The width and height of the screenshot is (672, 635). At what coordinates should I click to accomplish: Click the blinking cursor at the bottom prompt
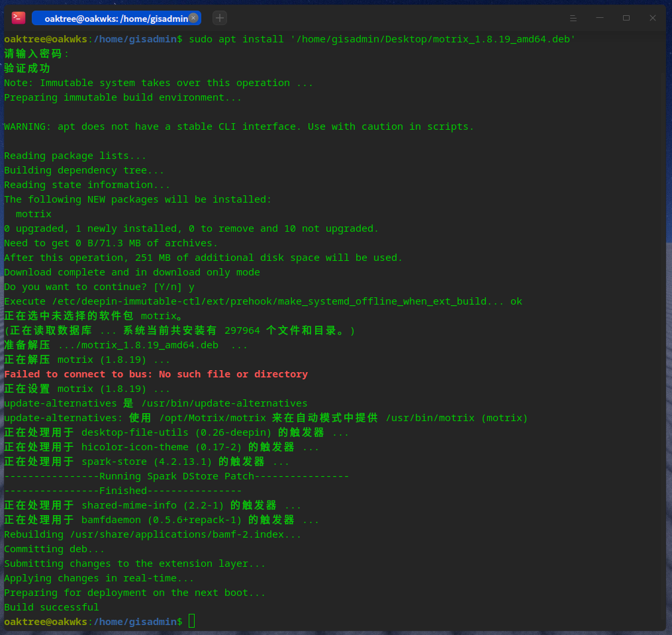pyautogui.click(x=191, y=621)
